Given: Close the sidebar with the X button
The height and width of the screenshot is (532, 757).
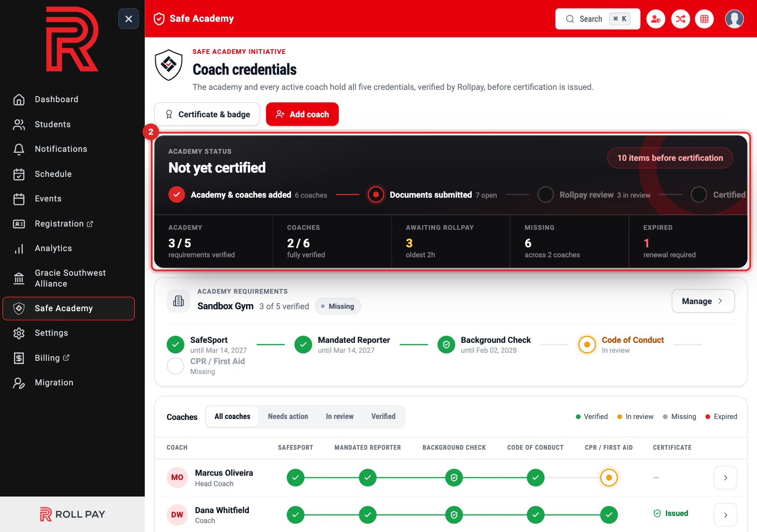Looking at the screenshot, I should (128, 19).
